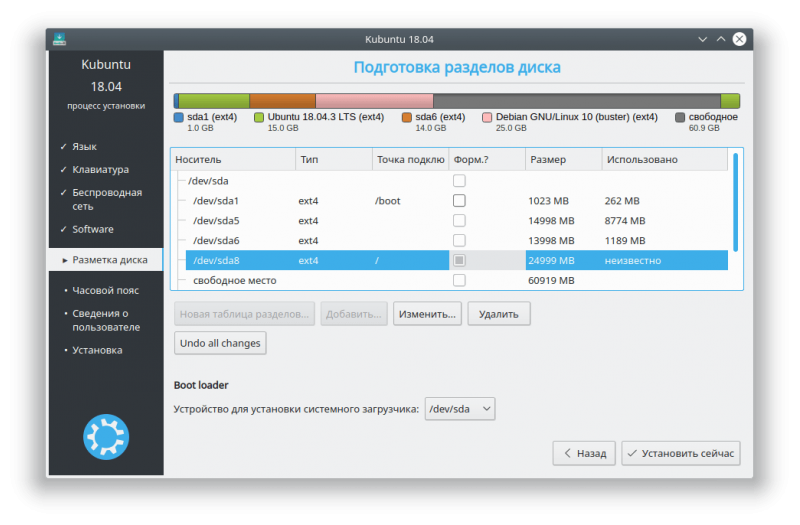Image resolution: width=800 pixels, height=525 pixels.
Task: Select Сведения о пользователе step
Action: tap(106, 320)
